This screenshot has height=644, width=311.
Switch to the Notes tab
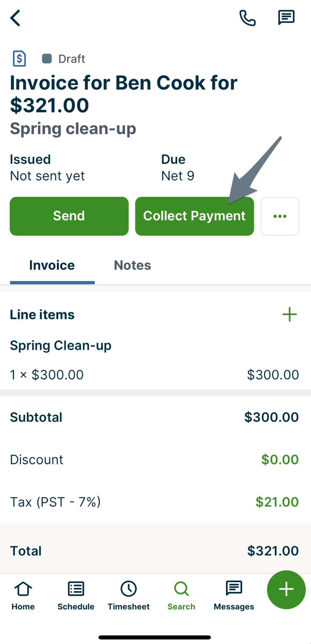(x=132, y=265)
